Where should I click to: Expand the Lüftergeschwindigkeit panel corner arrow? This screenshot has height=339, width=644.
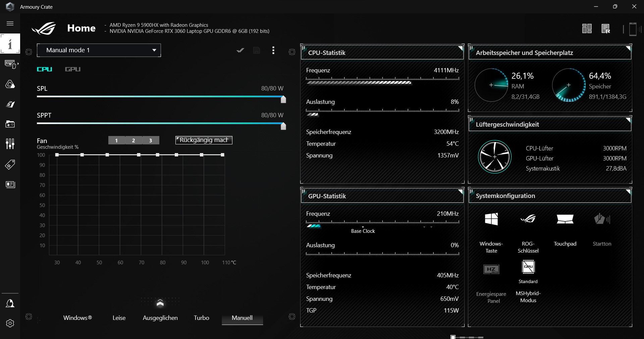[x=628, y=120]
